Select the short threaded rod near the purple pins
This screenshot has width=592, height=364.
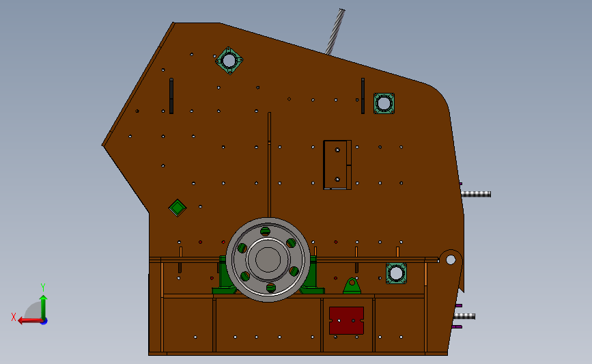pos(464,316)
